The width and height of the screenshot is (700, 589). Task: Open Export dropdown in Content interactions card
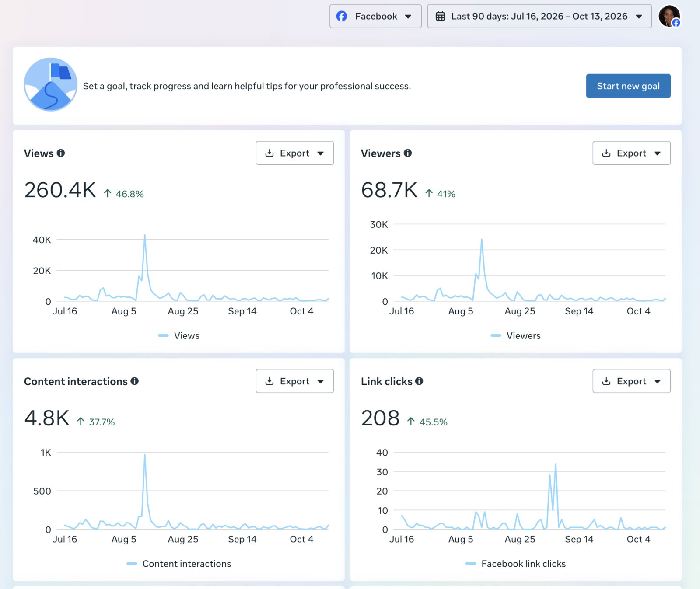pos(294,381)
